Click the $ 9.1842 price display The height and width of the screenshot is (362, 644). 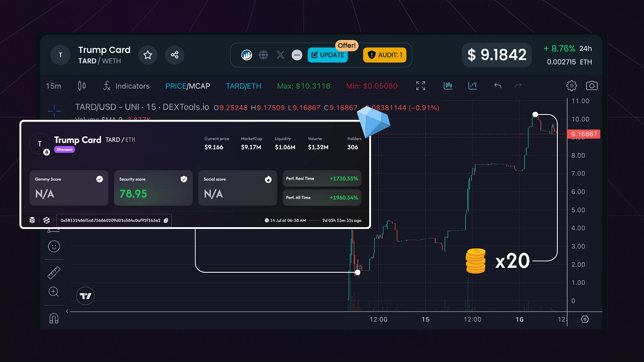click(x=497, y=55)
